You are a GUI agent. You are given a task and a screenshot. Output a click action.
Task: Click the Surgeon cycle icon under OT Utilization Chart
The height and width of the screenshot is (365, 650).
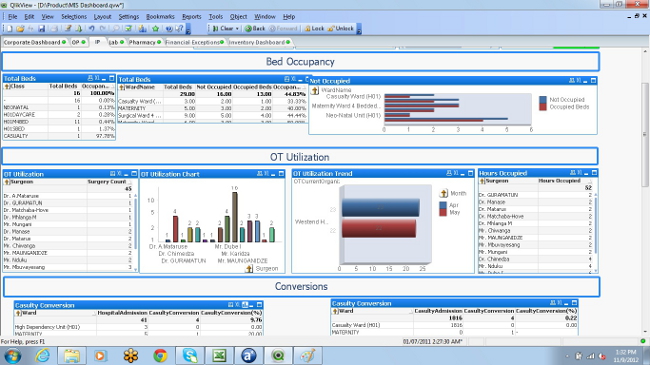point(249,269)
